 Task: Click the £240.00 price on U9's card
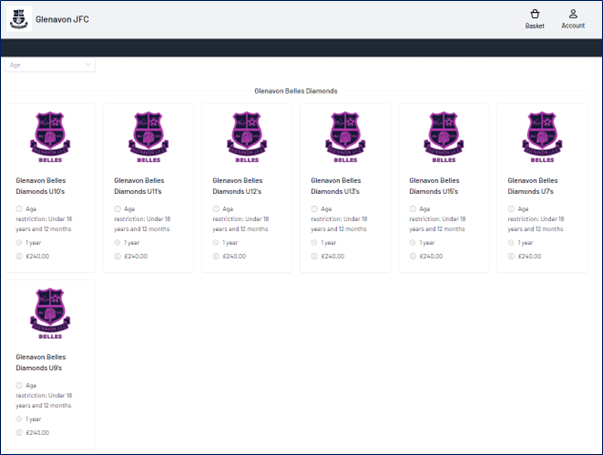pyautogui.click(x=38, y=433)
